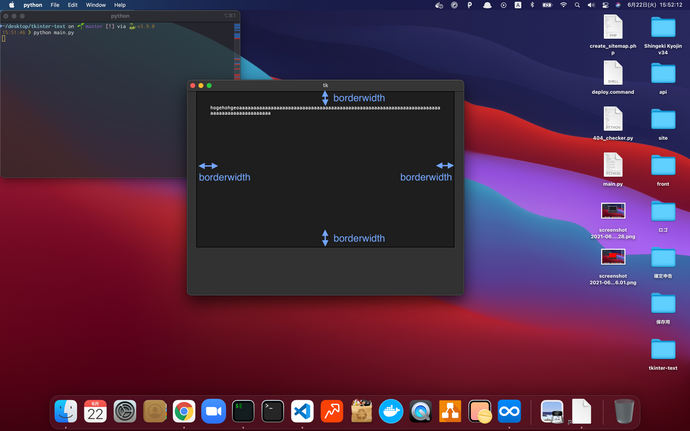Screen dimensions: 690x431
Task: Open the Time Machine clock menu icon
Action: [x=503, y=5]
